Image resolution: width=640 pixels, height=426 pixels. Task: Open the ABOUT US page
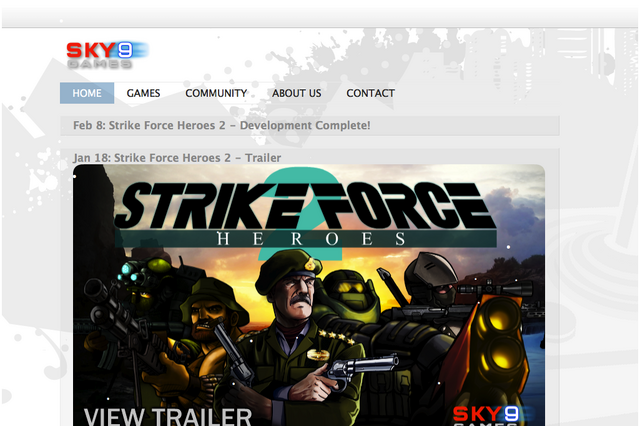pos(297,93)
